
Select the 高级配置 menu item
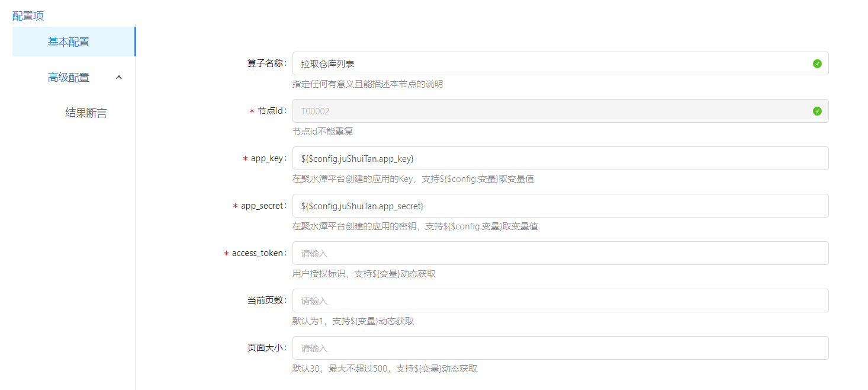coord(69,77)
